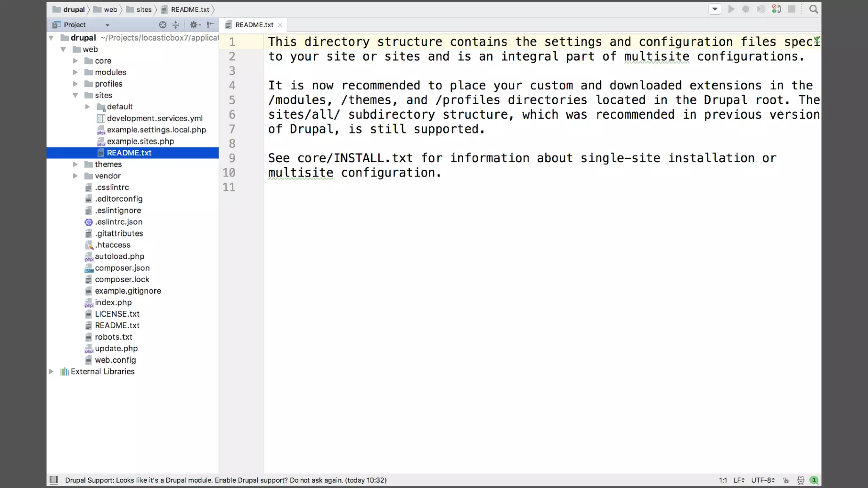
Task: Click the 'sites' breadcrumb in navigation bar
Action: coord(144,10)
